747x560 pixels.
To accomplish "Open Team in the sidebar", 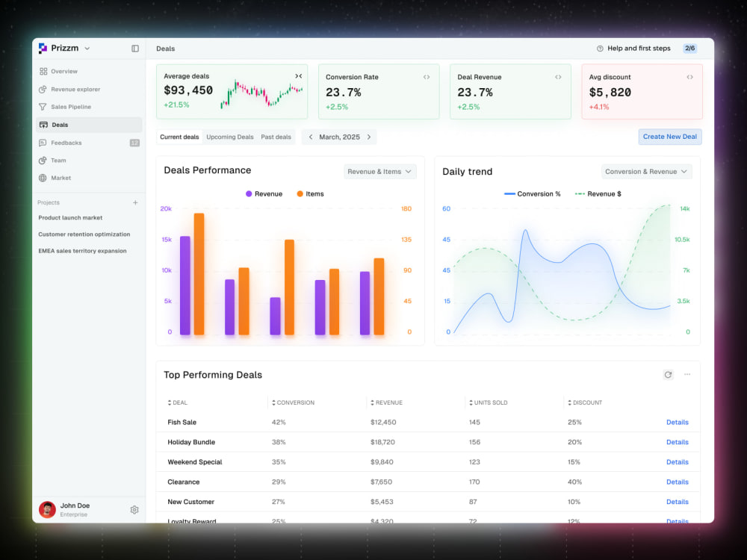I will pyautogui.click(x=89, y=161).
